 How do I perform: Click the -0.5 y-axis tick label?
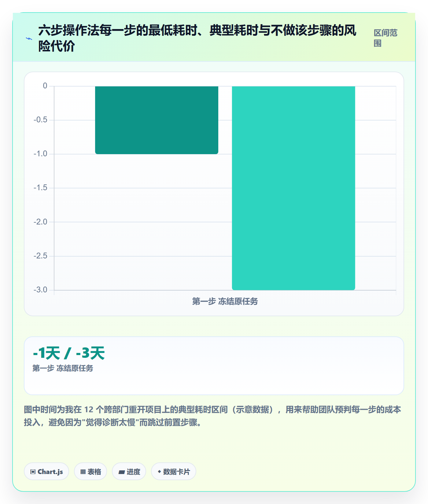coord(40,120)
